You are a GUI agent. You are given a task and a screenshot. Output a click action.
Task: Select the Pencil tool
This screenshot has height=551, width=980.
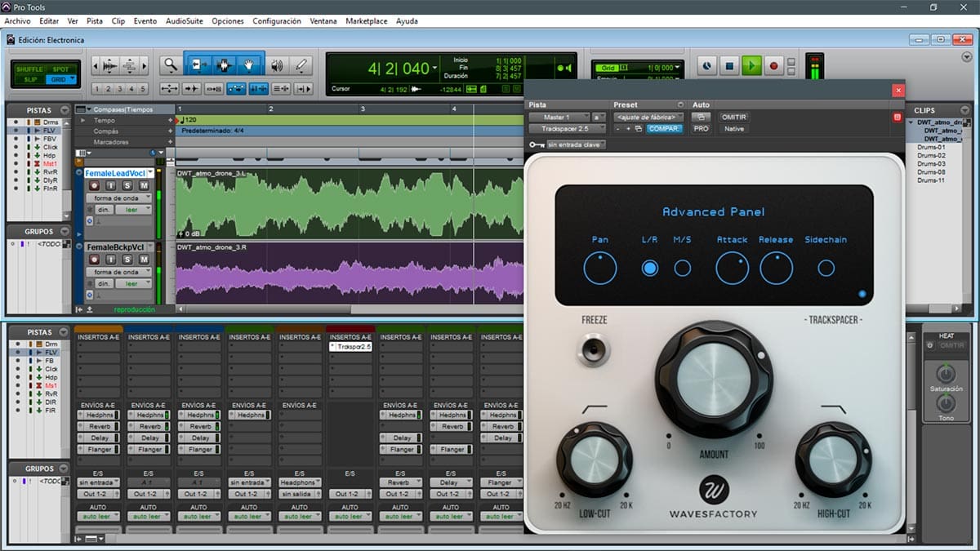(301, 65)
